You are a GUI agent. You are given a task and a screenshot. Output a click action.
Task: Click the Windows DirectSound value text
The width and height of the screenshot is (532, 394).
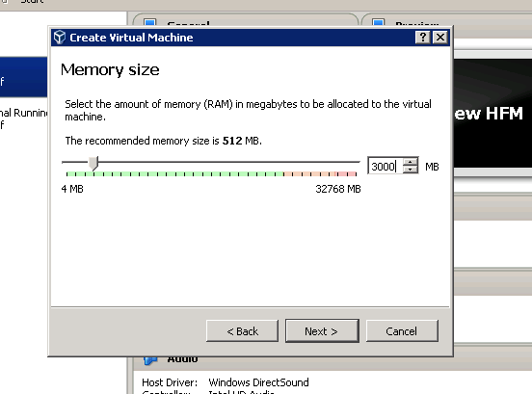258,382
